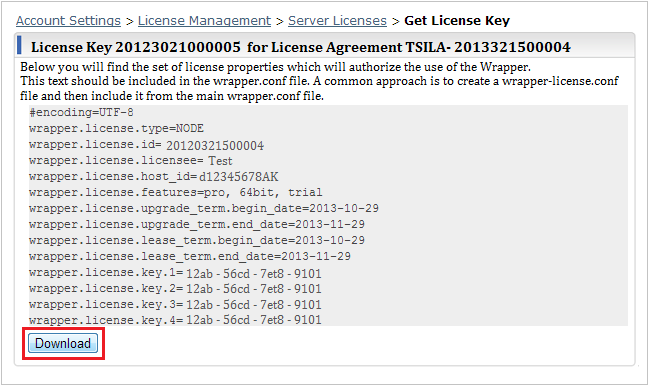Image resolution: width=650 pixels, height=386 pixels.
Task: Click the upgrade_term.end_date=2013-11-29 line
Action: click(x=197, y=224)
